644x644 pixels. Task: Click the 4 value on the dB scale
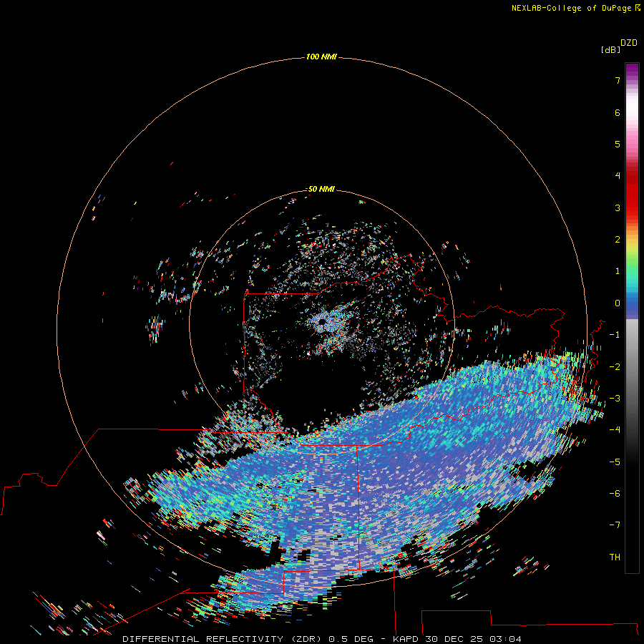[618, 176]
